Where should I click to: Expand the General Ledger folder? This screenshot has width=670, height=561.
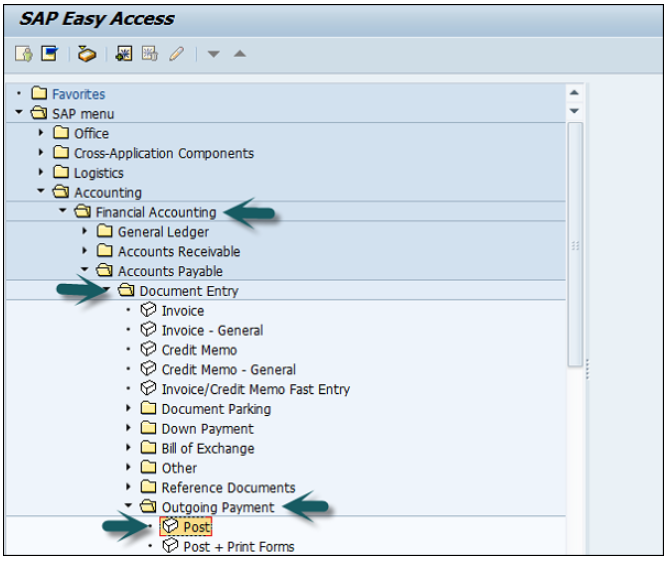[85, 232]
